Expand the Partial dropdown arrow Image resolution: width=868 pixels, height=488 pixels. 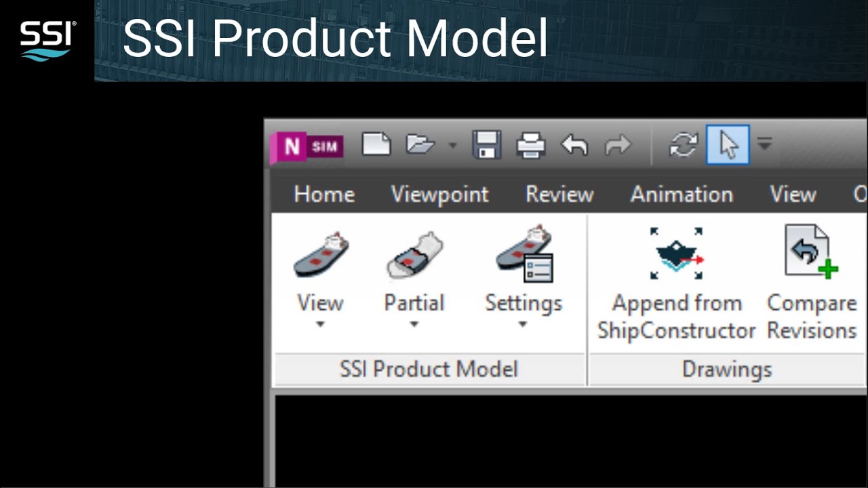(x=414, y=324)
